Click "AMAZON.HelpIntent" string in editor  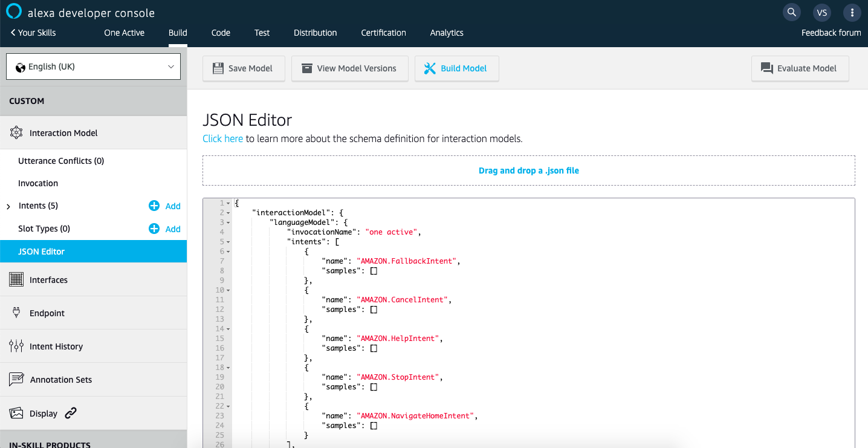399,339
